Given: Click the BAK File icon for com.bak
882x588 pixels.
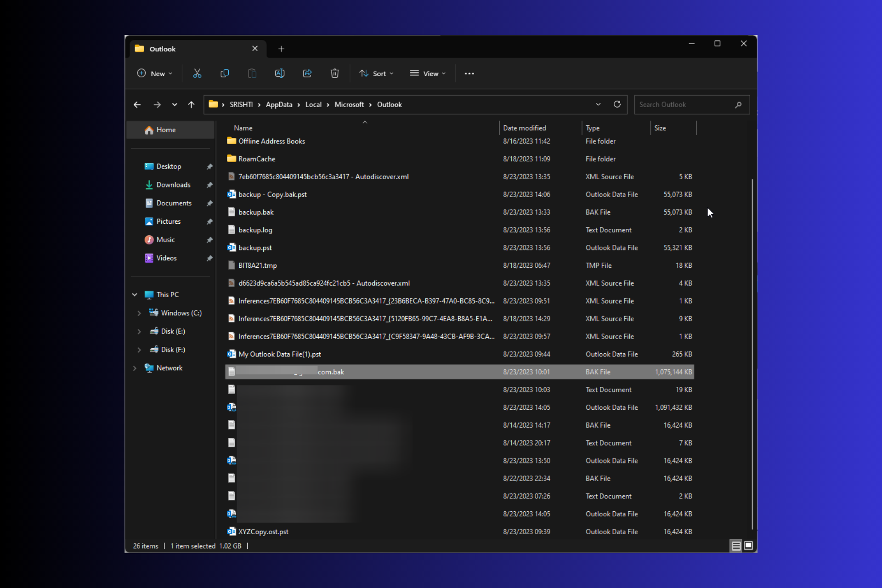Looking at the screenshot, I should pyautogui.click(x=231, y=372).
